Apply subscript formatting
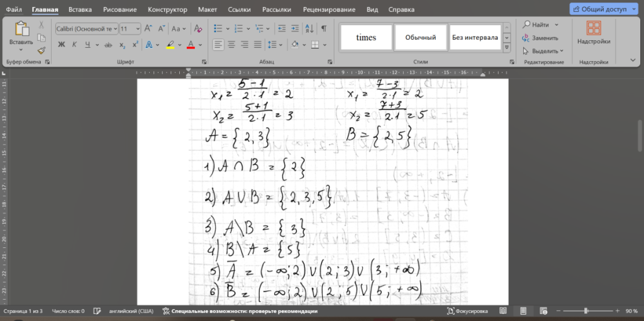 click(122, 45)
